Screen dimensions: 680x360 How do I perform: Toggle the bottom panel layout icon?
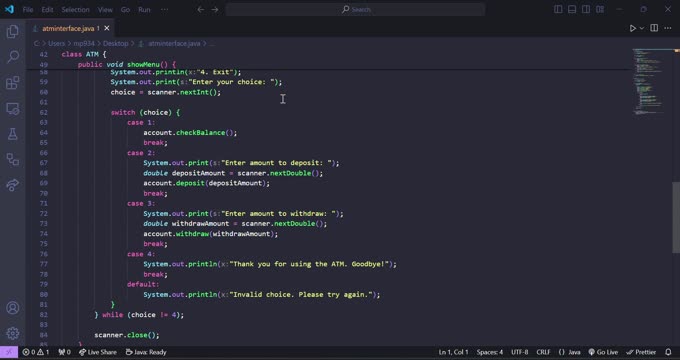click(x=572, y=9)
